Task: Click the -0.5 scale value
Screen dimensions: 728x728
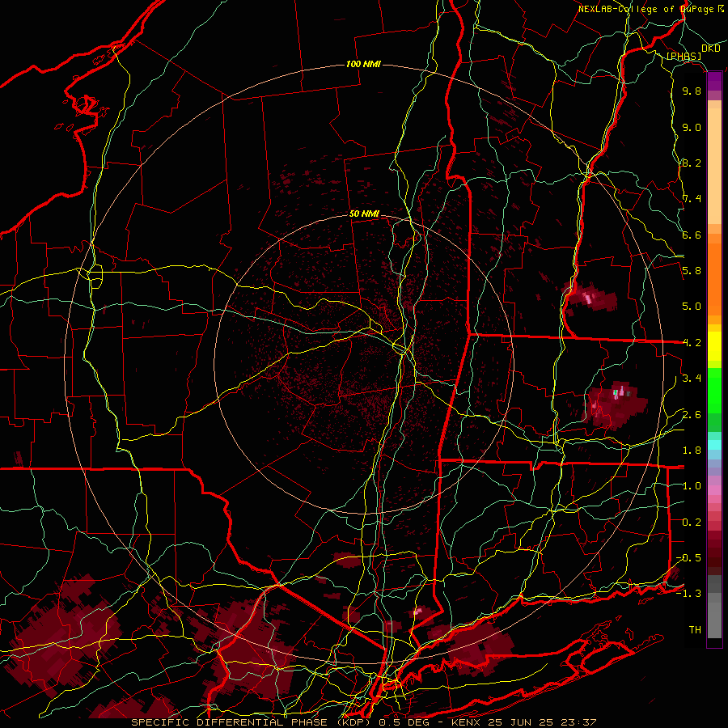Action: 689,558
